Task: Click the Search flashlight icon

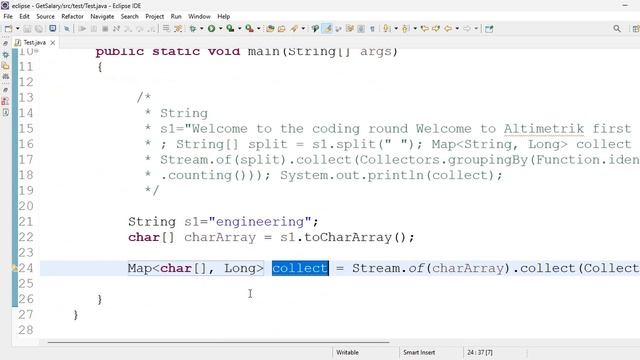Action: [315, 29]
